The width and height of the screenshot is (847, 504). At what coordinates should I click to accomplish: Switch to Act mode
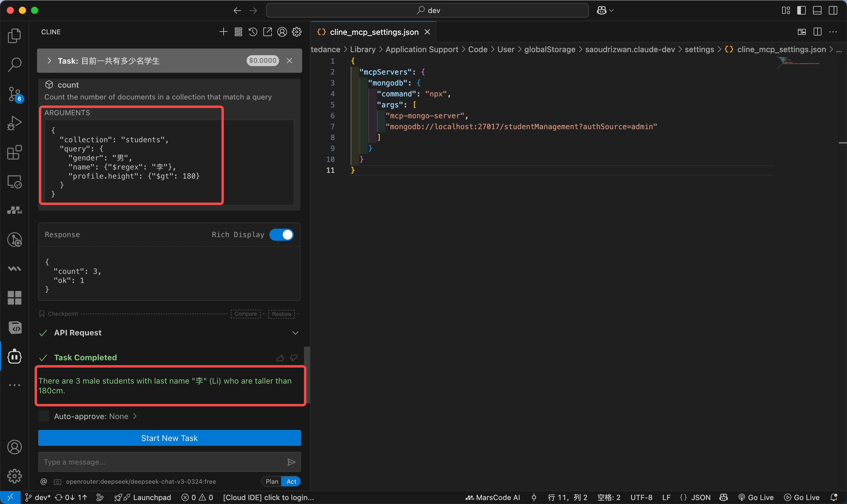pos(291,481)
